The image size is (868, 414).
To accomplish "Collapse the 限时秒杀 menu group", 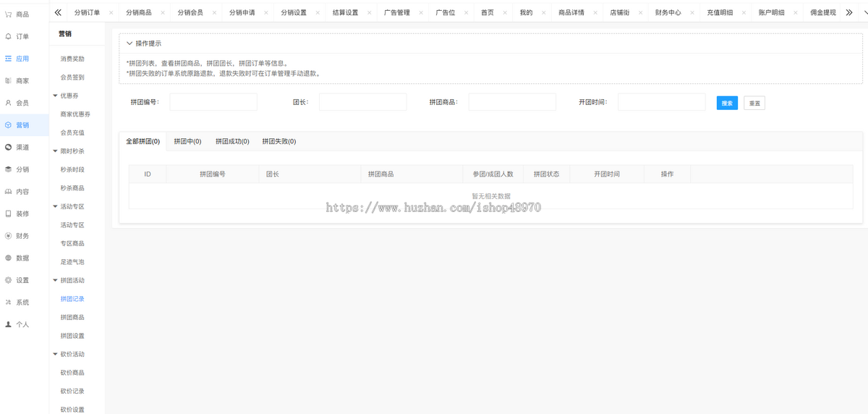I will click(x=56, y=151).
